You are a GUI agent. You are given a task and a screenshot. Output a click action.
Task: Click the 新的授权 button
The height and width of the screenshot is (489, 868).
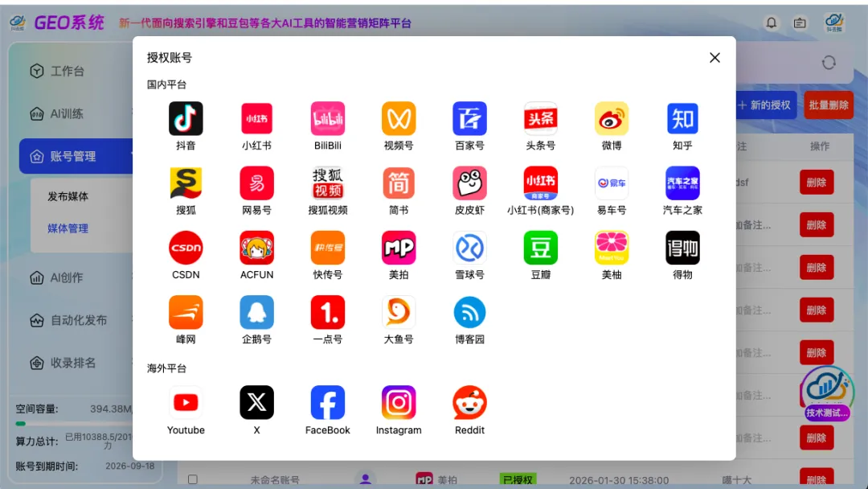point(766,105)
